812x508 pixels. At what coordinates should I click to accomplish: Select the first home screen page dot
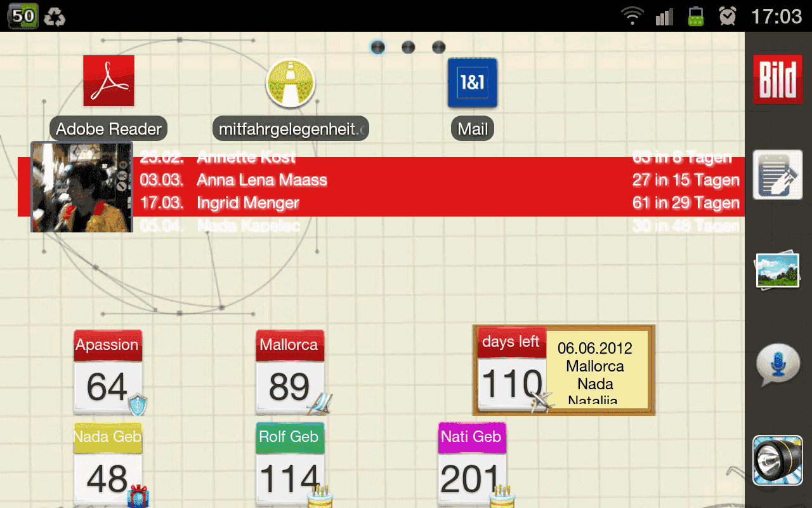coord(377,48)
